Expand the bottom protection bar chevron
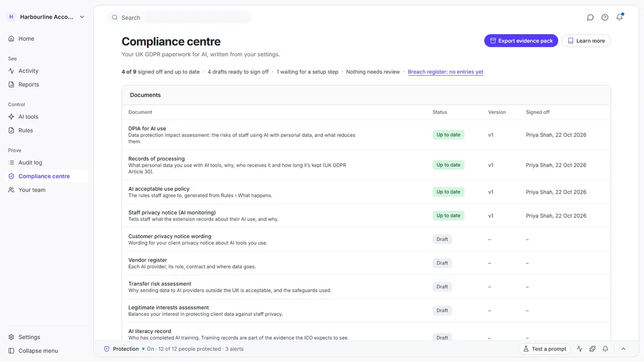 (624, 349)
